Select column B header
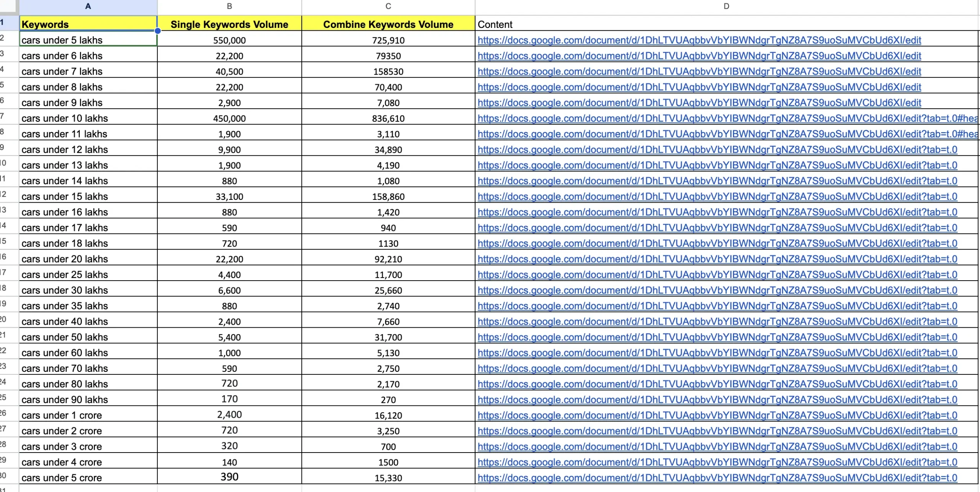Image resolution: width=980 pixels, height=492 pixels. (x=229, y=7)
